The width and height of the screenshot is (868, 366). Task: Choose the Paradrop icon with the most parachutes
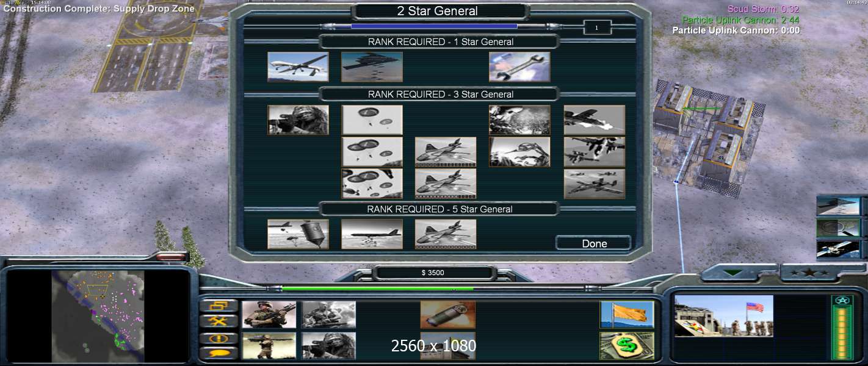(x=372, y=183)
